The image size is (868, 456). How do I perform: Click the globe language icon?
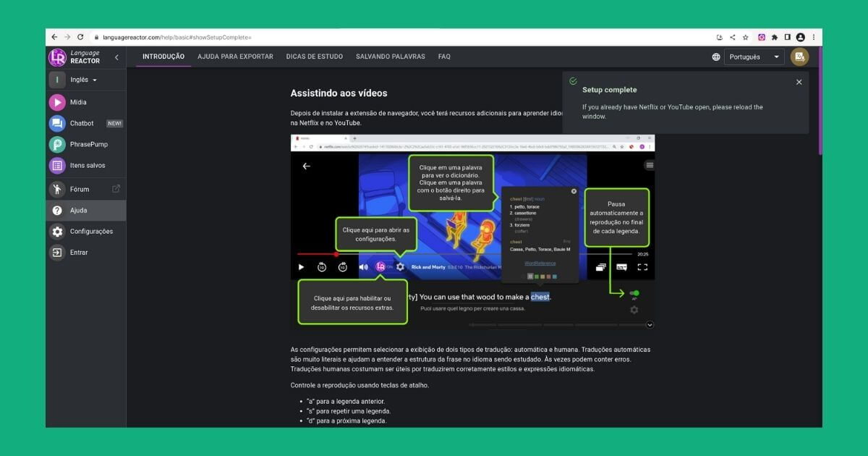[716, 56]
